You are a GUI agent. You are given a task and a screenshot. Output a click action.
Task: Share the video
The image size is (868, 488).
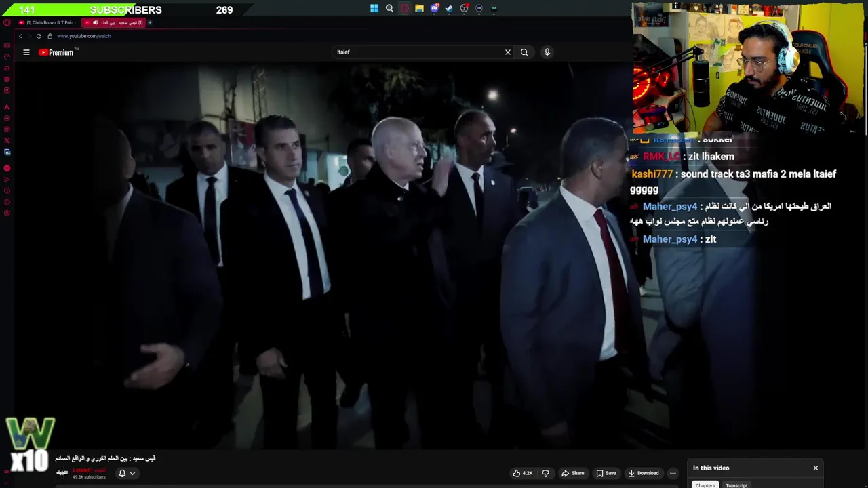pos(572,473)
